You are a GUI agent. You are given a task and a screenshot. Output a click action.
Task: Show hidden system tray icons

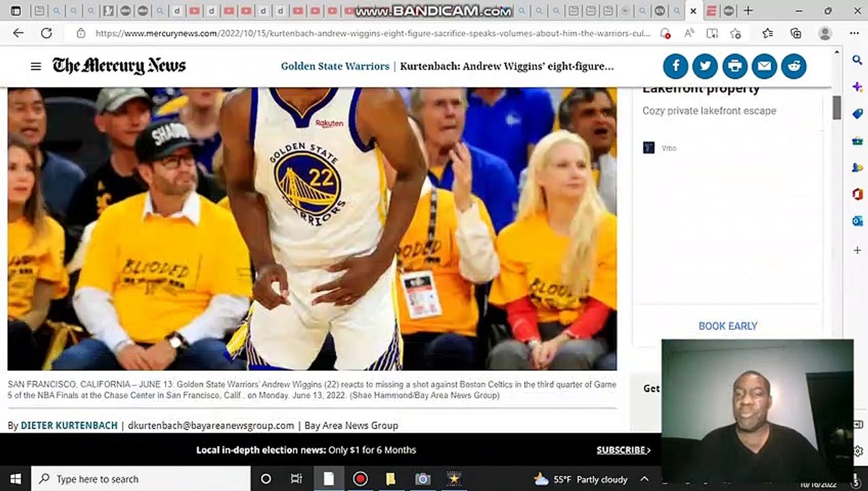(x=643, y=479)
